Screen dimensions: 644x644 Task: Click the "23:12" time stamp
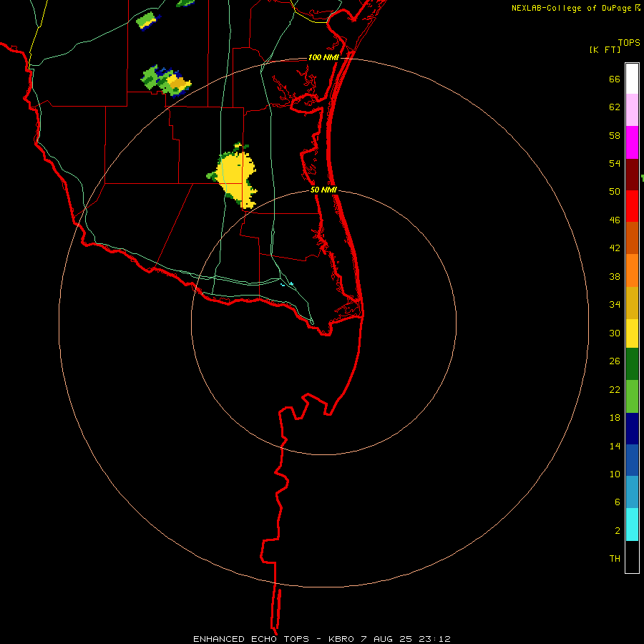[435, 639]
